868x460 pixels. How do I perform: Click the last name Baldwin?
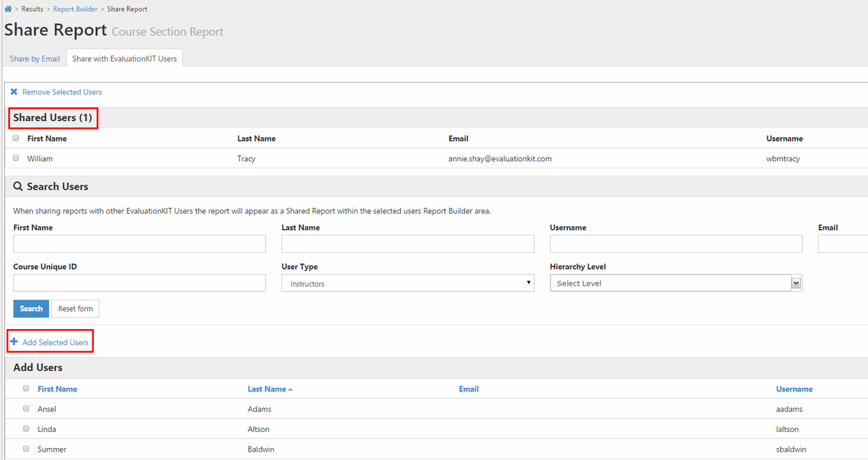(262, 449)
